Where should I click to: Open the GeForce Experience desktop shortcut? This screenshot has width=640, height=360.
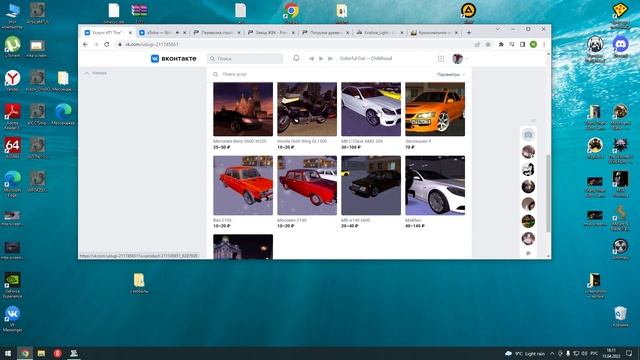tap(12, 285)
